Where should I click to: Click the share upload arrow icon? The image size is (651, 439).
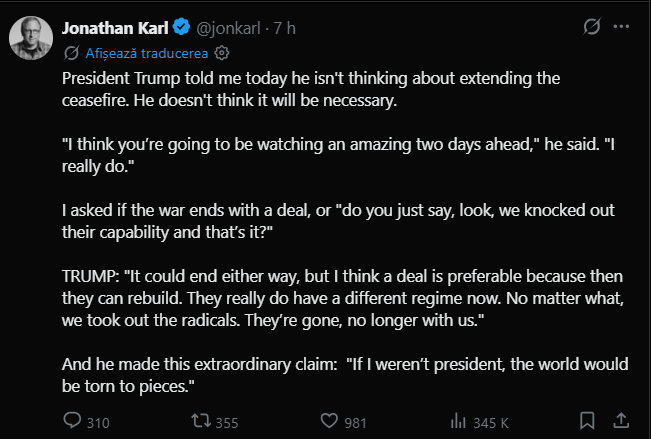tap(621, 421)
